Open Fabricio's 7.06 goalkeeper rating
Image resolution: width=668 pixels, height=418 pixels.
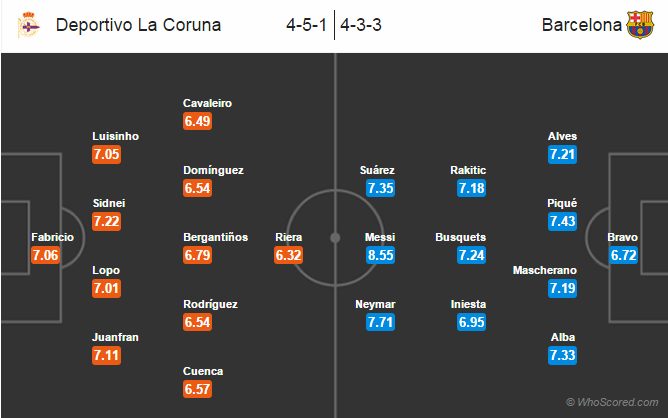point(48,255)
